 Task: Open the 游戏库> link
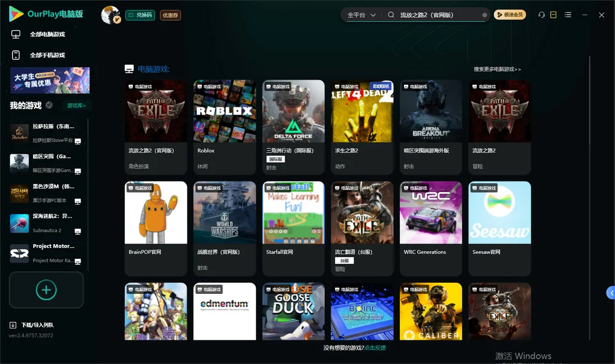click(76, 106)
